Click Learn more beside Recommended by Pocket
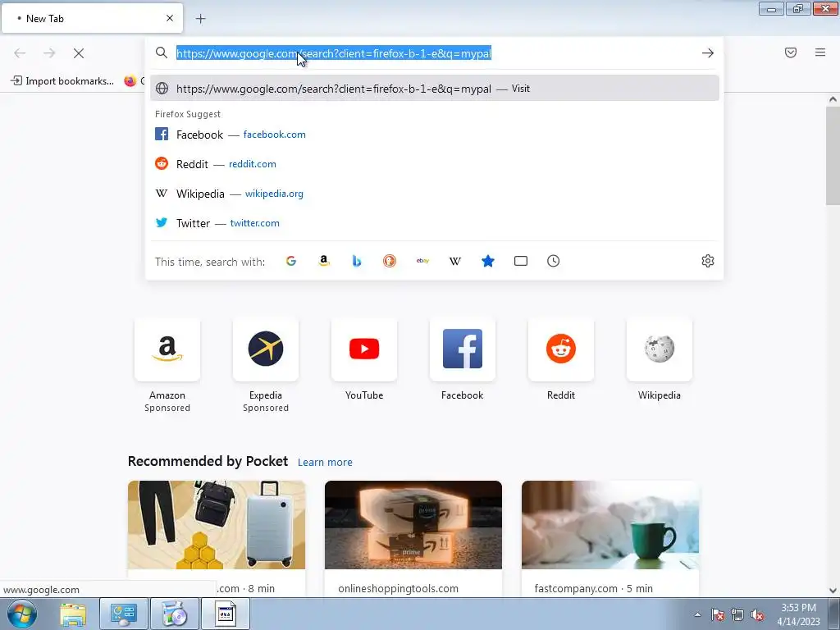The image size is (840, 630). [325, 463]
